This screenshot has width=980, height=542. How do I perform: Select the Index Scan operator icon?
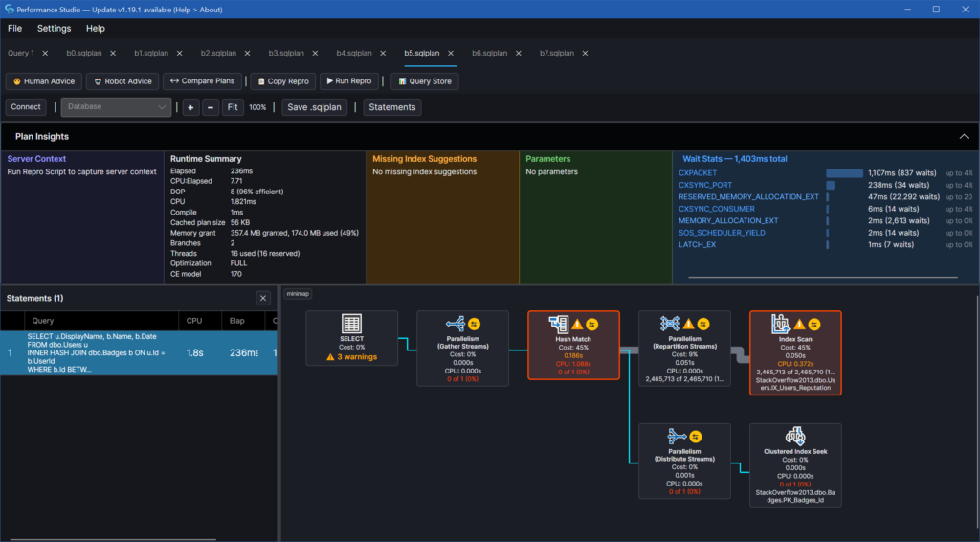780,324
